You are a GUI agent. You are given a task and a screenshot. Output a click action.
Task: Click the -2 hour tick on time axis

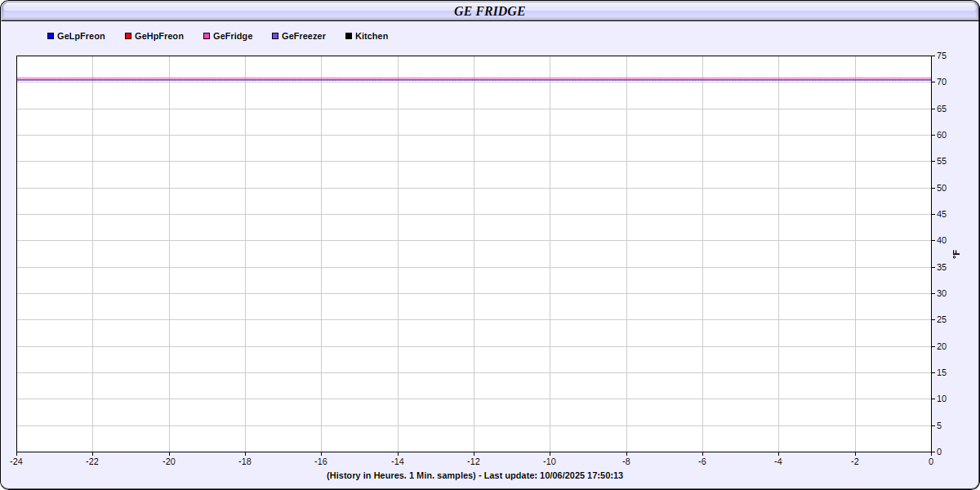(x=854, y=461)
